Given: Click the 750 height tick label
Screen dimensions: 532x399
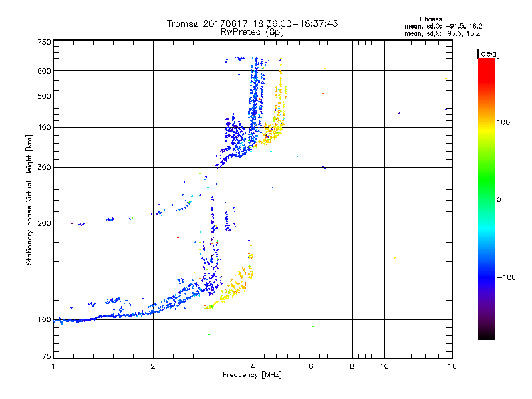Looking at the screenshot, I should point(44,42).
